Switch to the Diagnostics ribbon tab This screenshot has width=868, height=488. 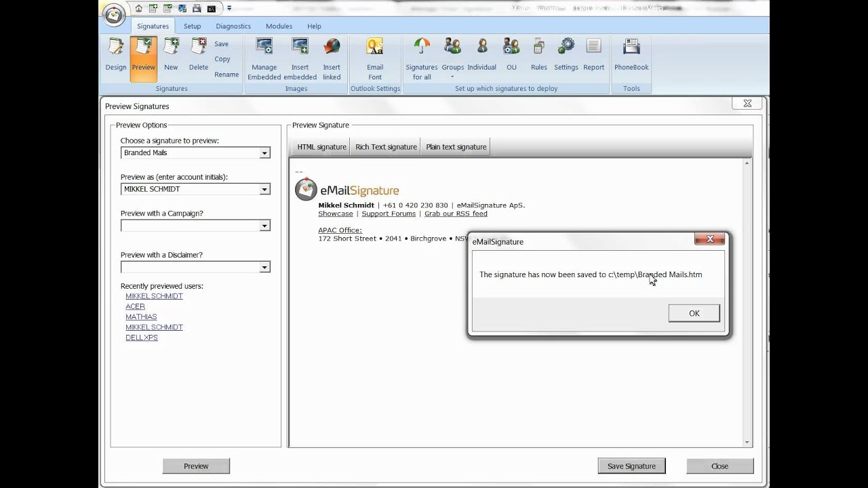coord(233,26)
